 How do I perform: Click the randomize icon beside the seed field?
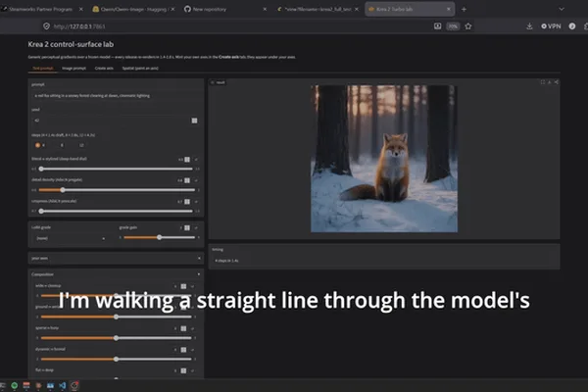[x=194, y=121]
